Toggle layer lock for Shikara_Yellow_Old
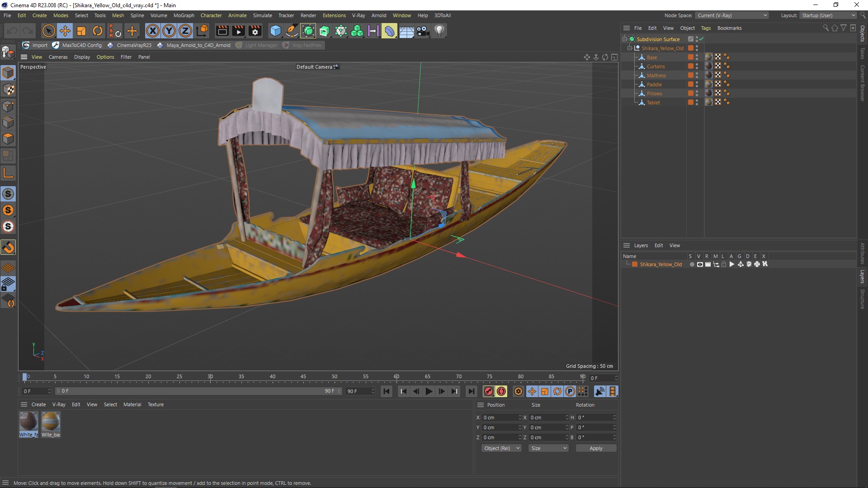 click(x=724, y=264)
